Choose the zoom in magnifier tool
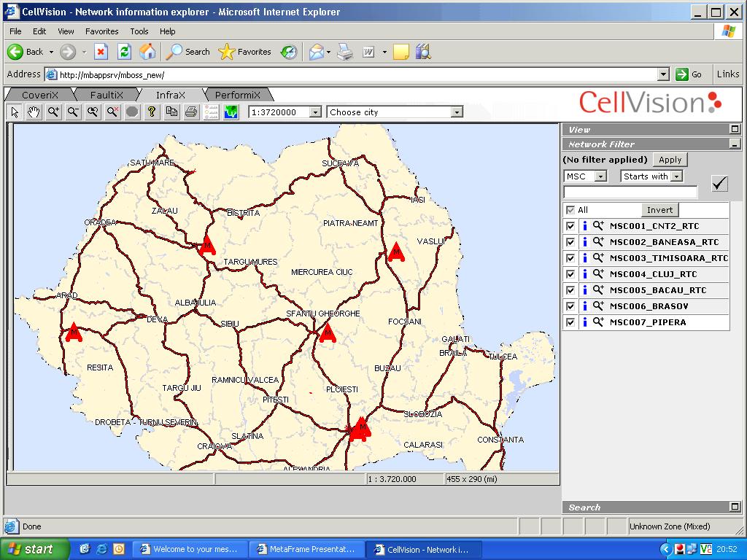The width and height of the screenshot is (747, 560). point(53,112)
